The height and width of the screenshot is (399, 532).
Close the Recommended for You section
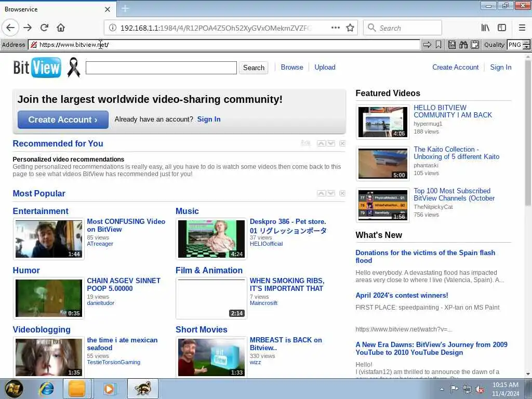pyautogui.click(x=342, y=143)
